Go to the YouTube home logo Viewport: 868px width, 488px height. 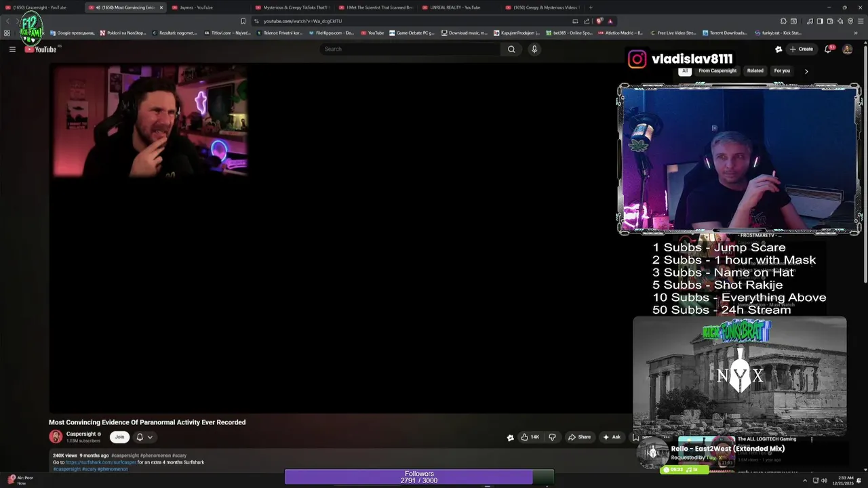[x=41, y=49]
